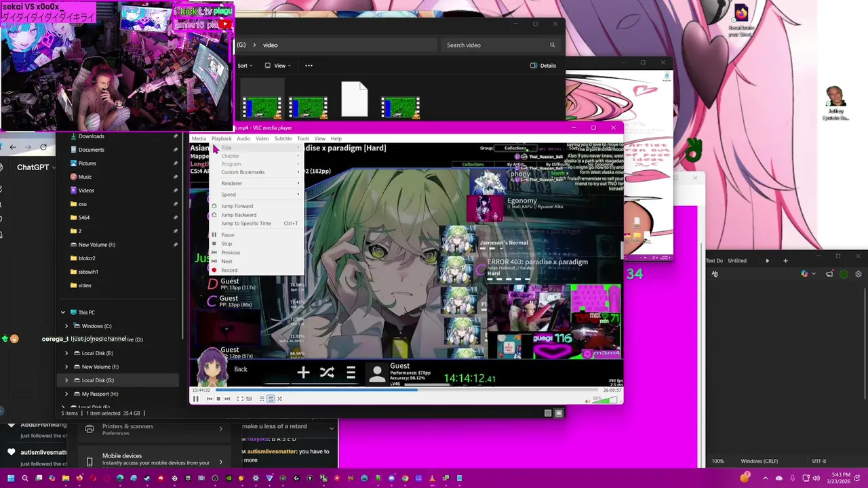Pause playback with VLC's bottom pause button
Screen dimensions: 868x488
[x=196, y=399]
